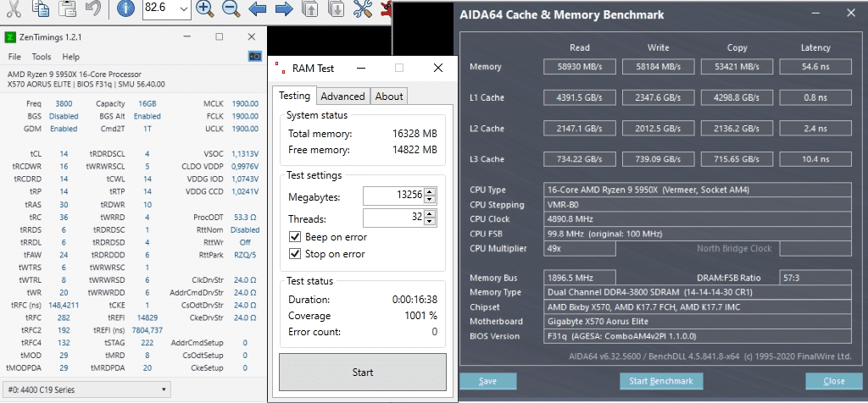
Task: Toggle the Stop on error checkbox
Action: [x=295, y=254]
